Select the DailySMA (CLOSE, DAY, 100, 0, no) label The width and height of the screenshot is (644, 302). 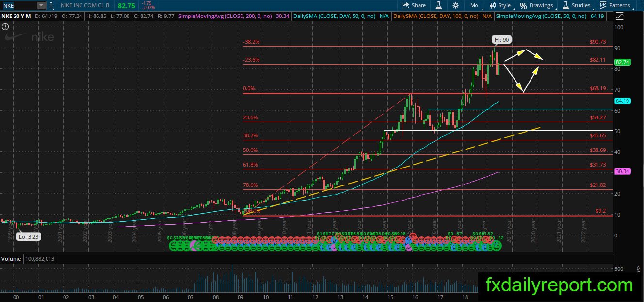tap(435, 16)
